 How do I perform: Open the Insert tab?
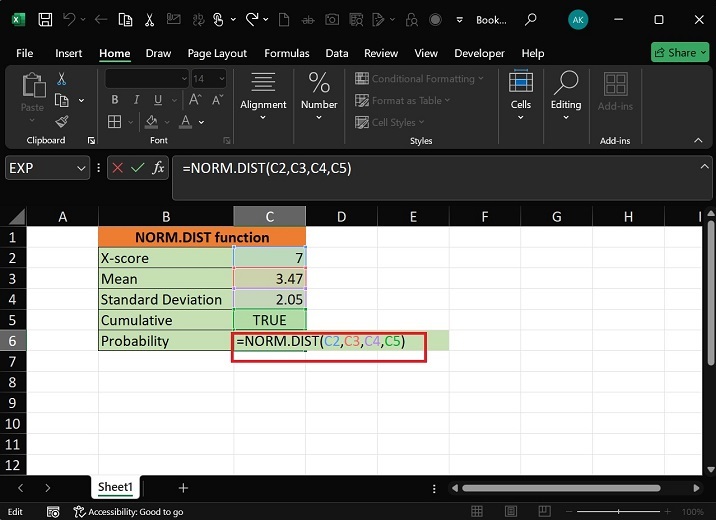(x=68, y=53)
